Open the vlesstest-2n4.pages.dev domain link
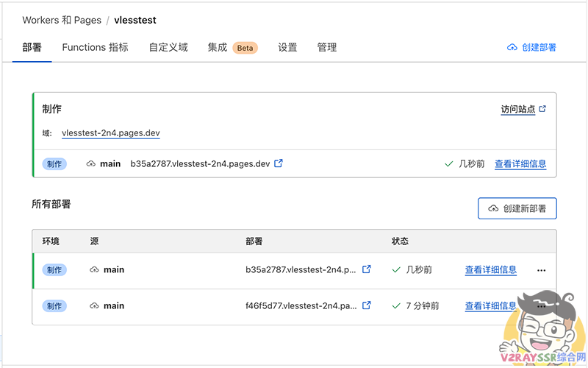588x368 pixels. click(x=110, y=133)
